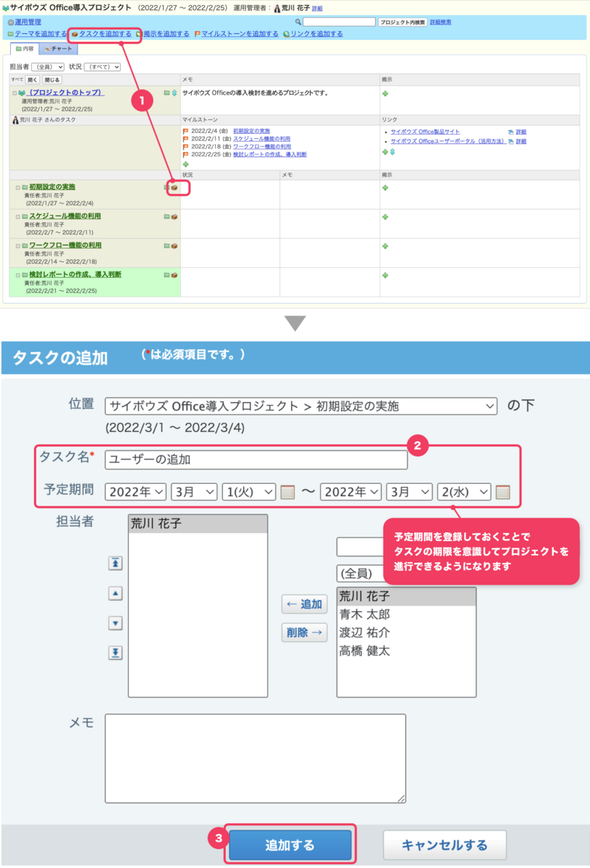Open calendar picker for end date
590x868 pixels.
coord(503,492)
